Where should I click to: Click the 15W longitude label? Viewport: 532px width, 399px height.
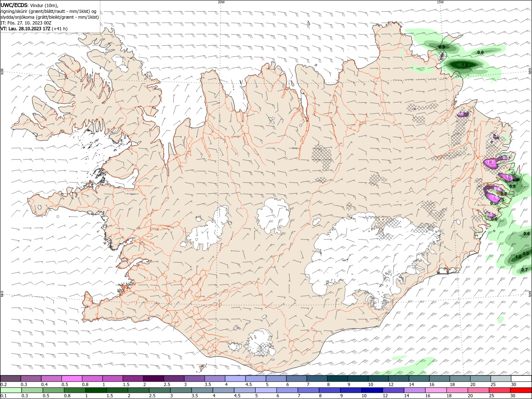pos(440,2)
